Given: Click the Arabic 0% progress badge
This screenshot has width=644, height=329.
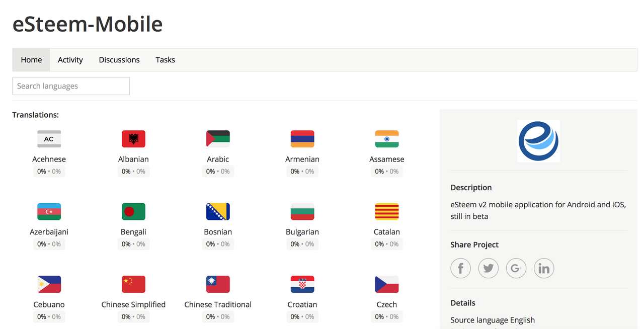Looking at the screenshot, I should pos(218,172).
